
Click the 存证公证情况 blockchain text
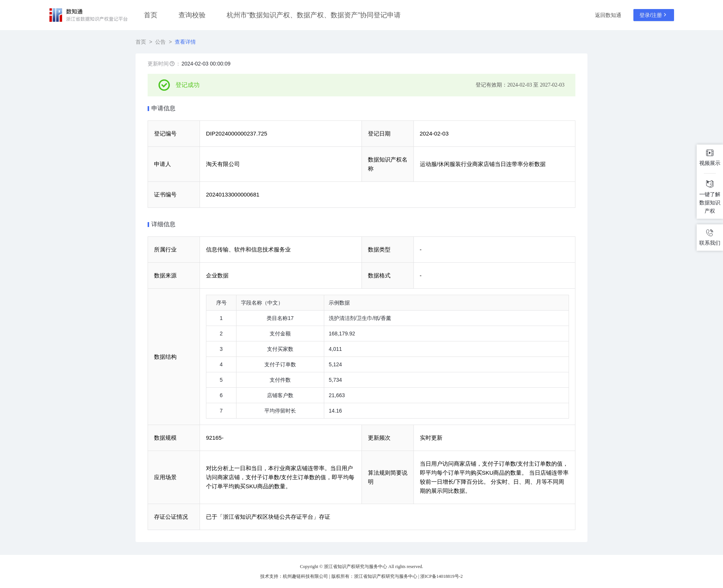[268, 517]
